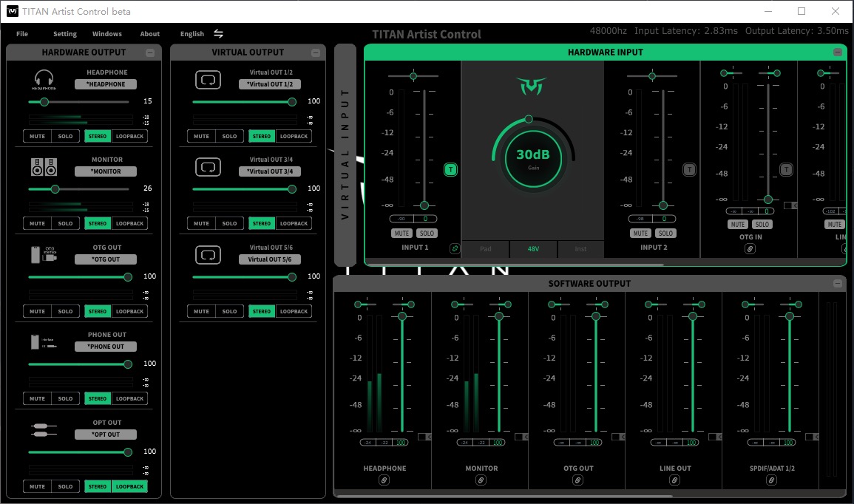The width and height of the screenshot is (854, 504).
Task: Open the File menu
Action: click(x=22, y=34)
